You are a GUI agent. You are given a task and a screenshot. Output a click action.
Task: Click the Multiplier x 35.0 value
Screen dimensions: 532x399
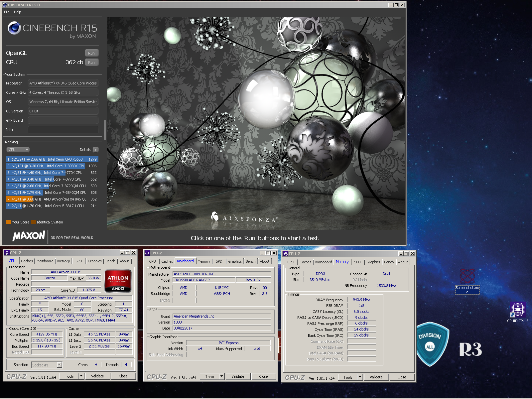[x=47, y=340]
